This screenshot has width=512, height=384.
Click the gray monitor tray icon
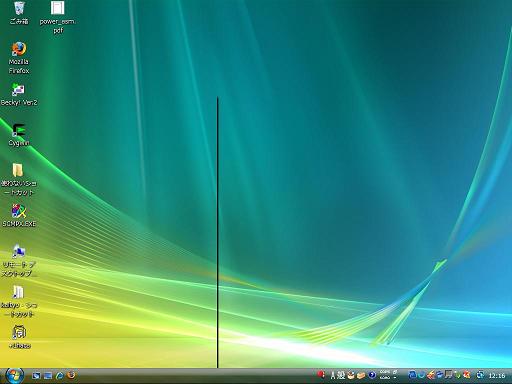click(449, 375)
